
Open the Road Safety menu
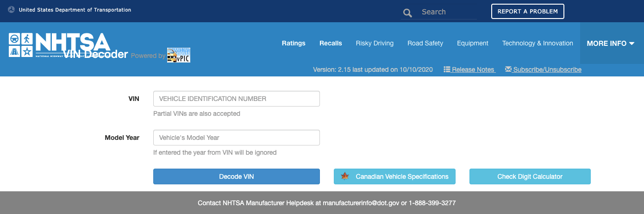tap(425, 43)
